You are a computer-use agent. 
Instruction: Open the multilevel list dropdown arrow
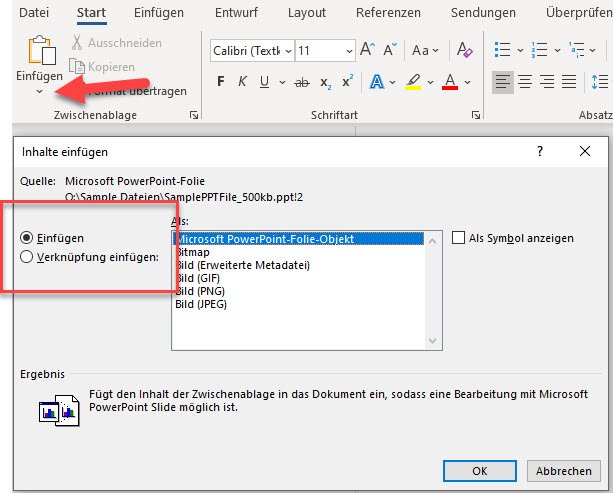coord(593,50)
